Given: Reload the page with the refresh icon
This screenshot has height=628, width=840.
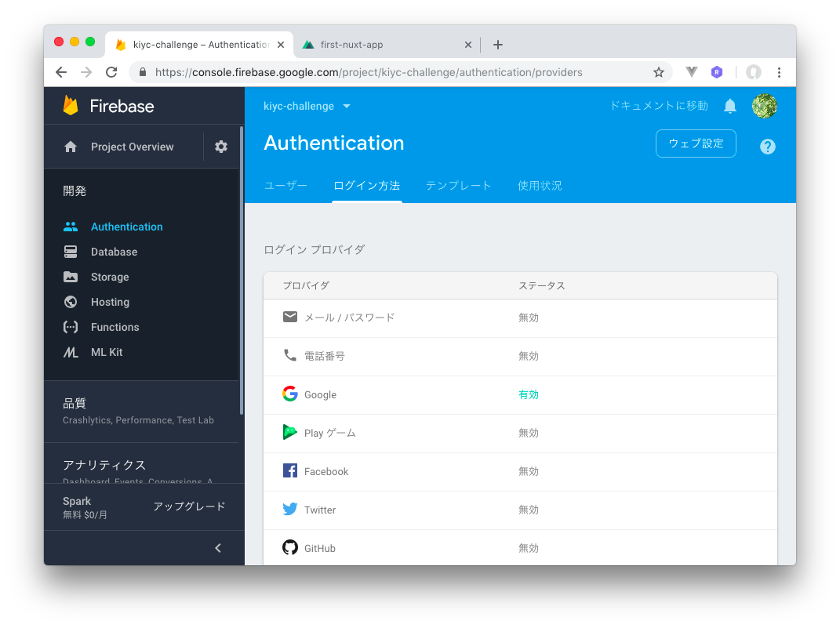Looking at the screenshot, I should coord(111,72).
